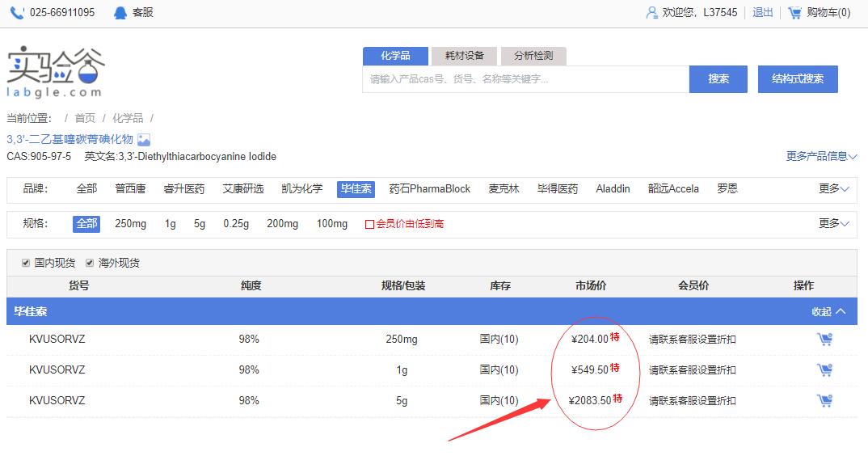Image resolution: width=868 pixels, height=456 pixels.
Task: Open the 客服 customer service chat icon
Action: click(x=120, y=13)
